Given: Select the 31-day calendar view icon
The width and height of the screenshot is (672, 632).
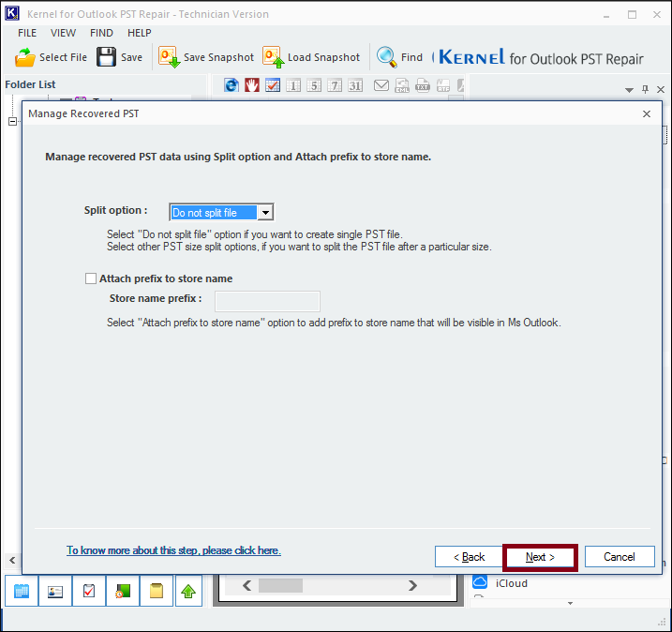Looking at the screenshot, I should (355, 85).
